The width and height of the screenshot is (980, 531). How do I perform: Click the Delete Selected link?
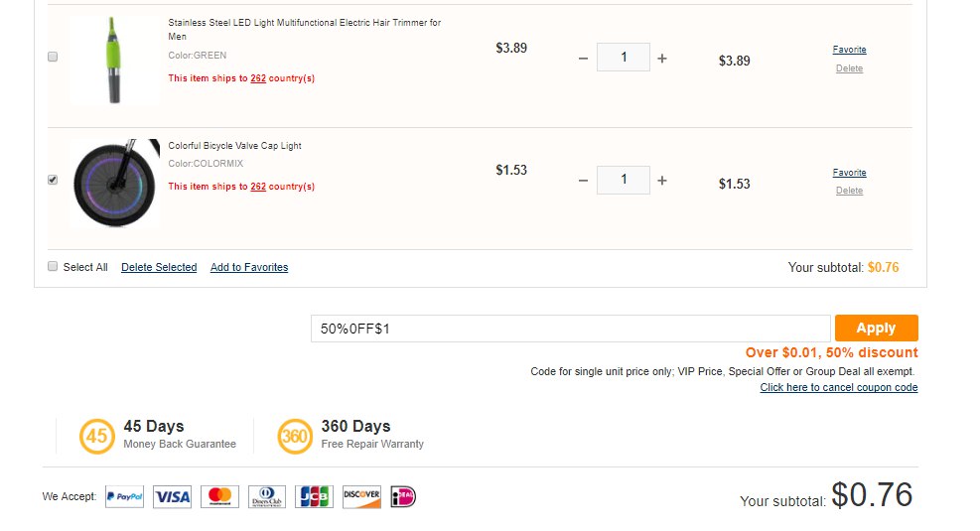coord(159,267)
